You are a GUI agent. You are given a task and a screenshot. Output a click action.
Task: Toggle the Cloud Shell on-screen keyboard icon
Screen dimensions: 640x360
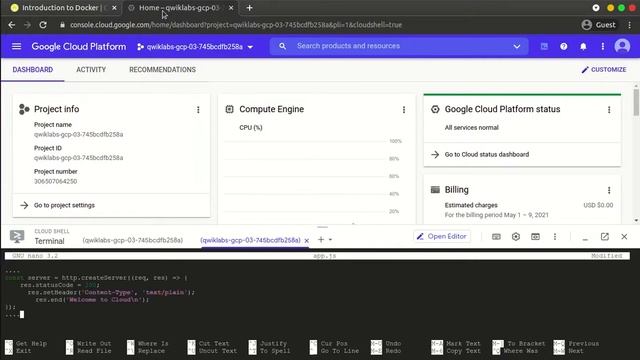[x=496, y=237]
